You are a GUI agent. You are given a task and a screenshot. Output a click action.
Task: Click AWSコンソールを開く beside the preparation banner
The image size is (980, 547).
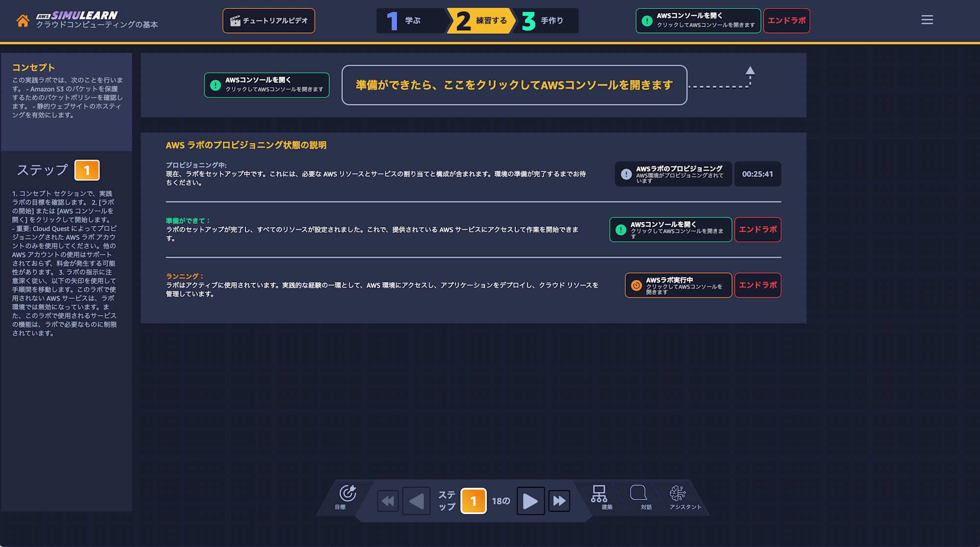tap(267, 85)
